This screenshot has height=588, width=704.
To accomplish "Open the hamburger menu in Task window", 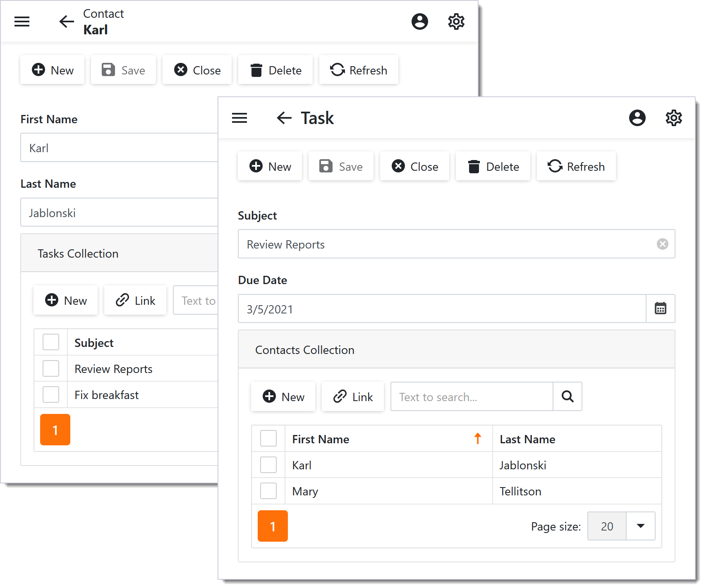I will [x=239, y=118].
